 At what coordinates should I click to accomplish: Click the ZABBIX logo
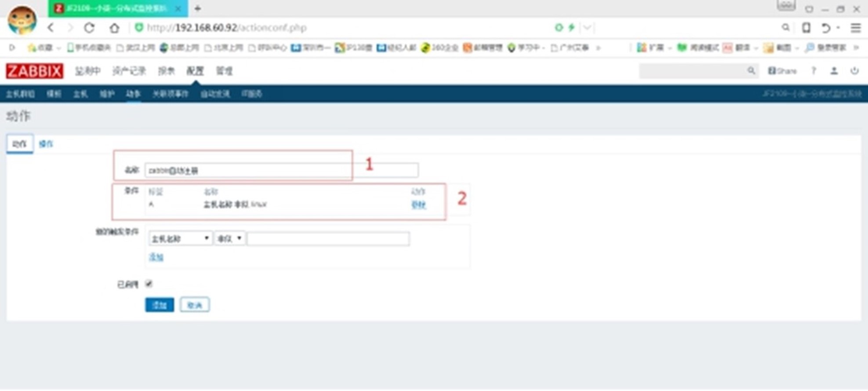(x=35, y=71)
